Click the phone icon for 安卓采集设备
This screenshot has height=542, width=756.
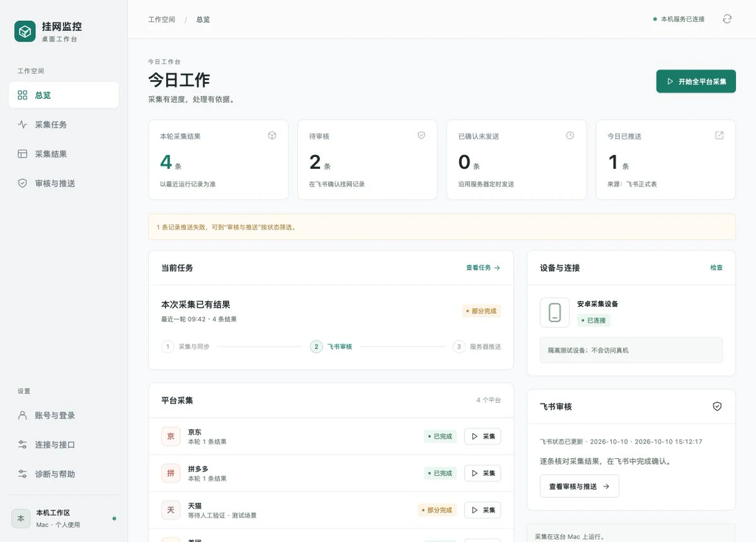(x=554, y=313)
